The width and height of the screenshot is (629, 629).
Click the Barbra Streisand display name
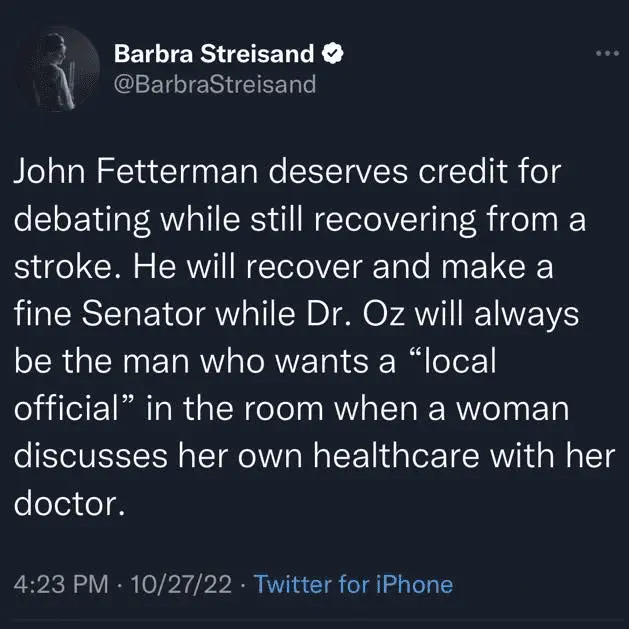point(213,53)
